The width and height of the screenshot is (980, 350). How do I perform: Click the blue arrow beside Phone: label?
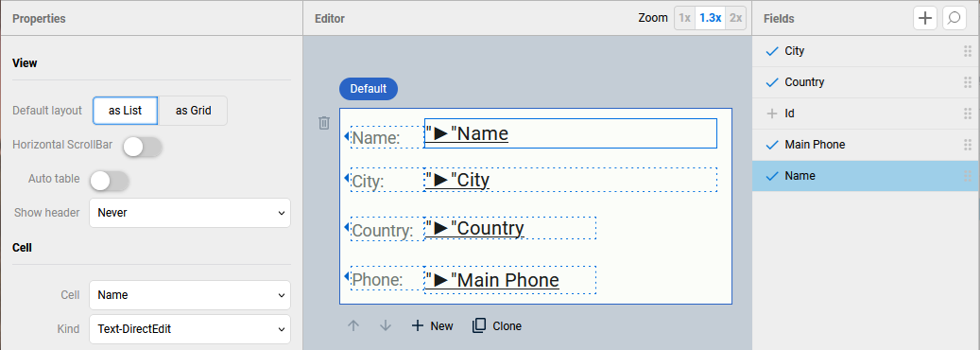click(347, 276)
